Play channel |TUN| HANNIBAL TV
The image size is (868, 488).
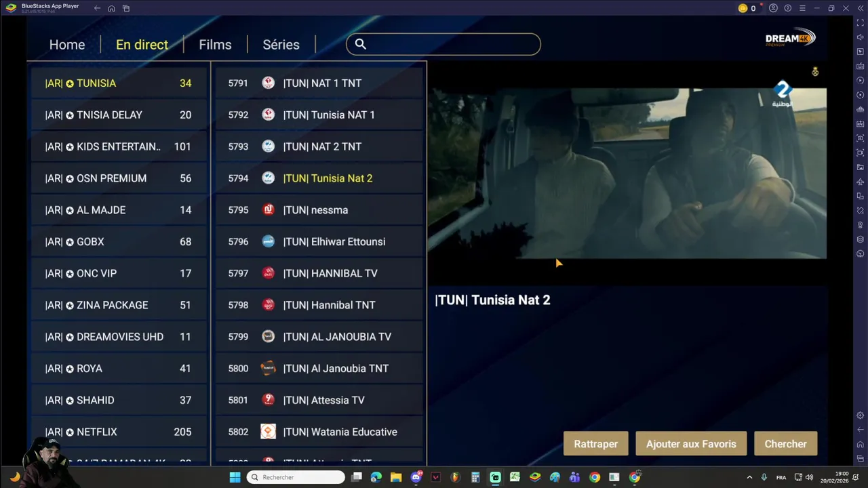319,273
